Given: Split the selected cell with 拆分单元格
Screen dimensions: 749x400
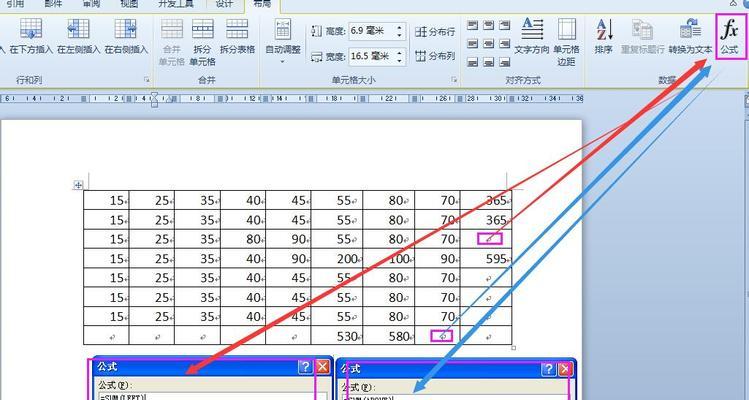Looking at the screenshot, I should 203,42.
